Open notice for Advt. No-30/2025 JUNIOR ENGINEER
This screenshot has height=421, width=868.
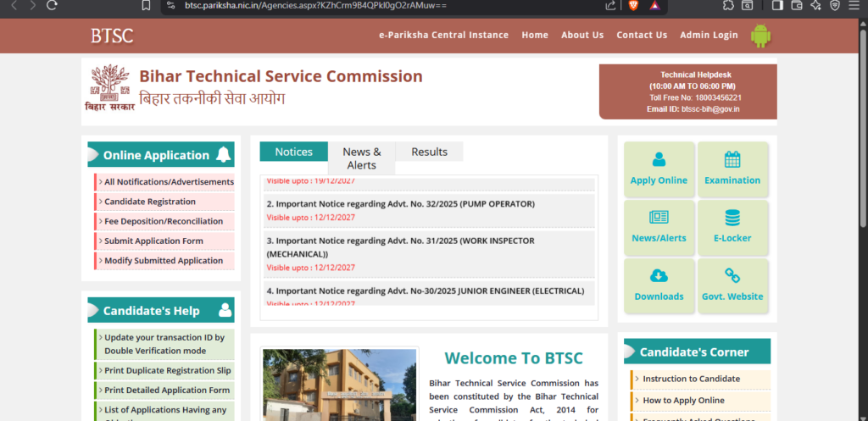tap(426, 291)
